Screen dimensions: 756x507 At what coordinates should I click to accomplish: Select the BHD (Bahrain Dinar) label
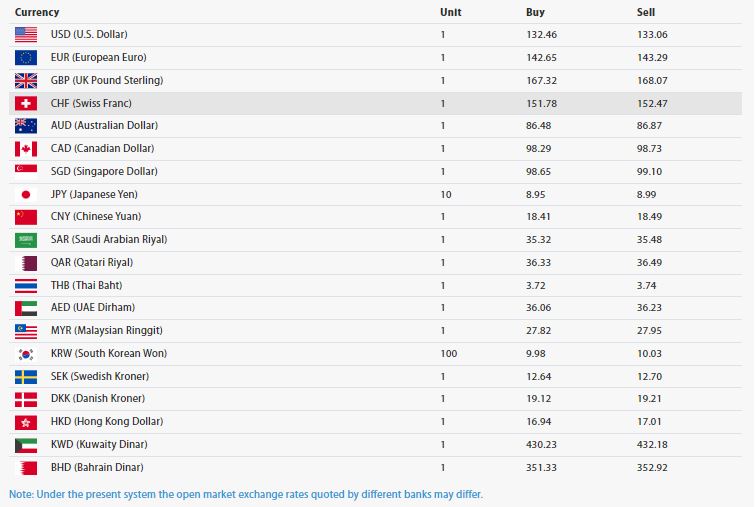(97, 467)
